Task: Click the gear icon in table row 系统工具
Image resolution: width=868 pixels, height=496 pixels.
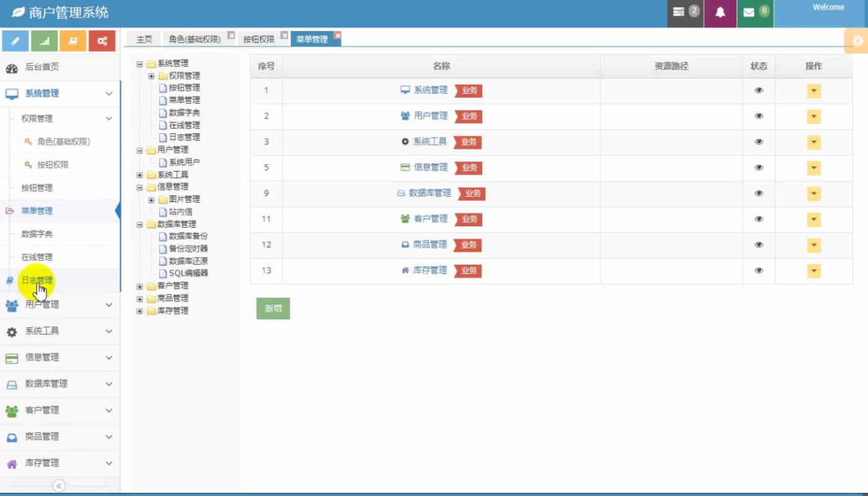Action: click(405, 141)
